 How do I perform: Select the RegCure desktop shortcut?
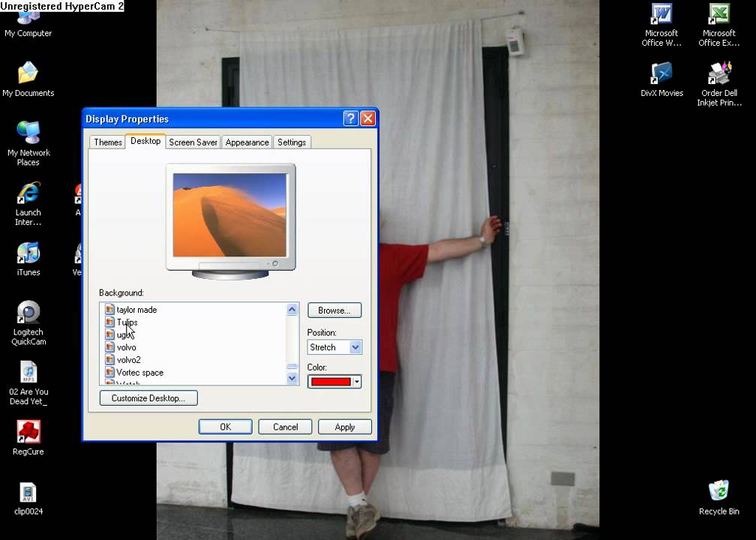tap(28, 438)
